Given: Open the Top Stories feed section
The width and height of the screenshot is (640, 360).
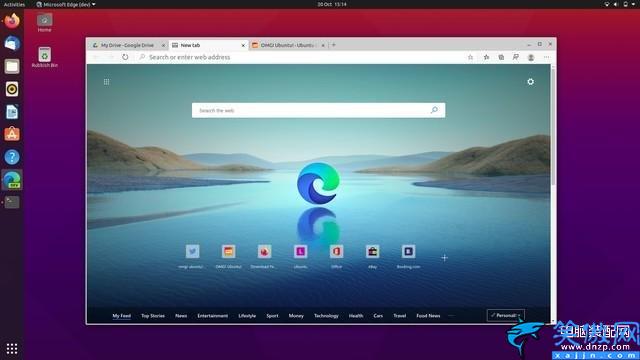Looking at the screenshot, I should pyautogui.click(x=153, y=316).
